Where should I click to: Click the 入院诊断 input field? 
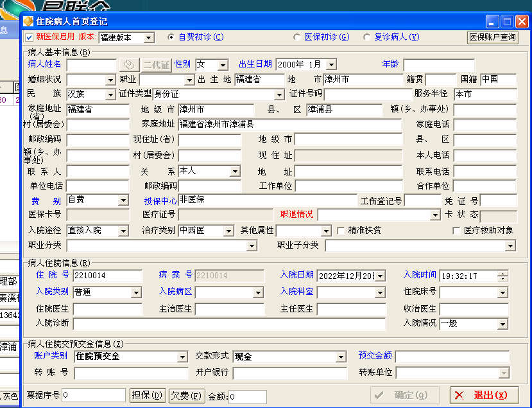[x=229, y=324]
